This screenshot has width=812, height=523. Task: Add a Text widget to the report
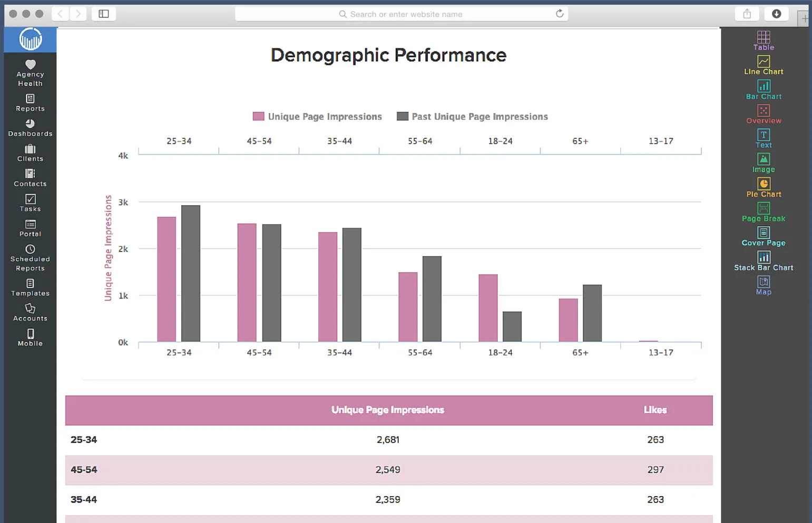764,138
